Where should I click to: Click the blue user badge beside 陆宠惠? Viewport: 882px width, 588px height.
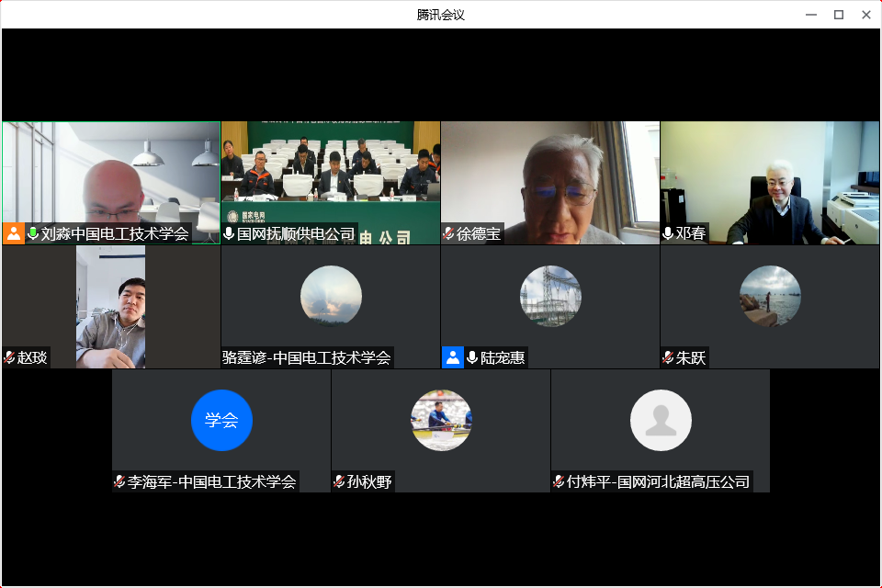pyautogui.click(x=453, y=357)
